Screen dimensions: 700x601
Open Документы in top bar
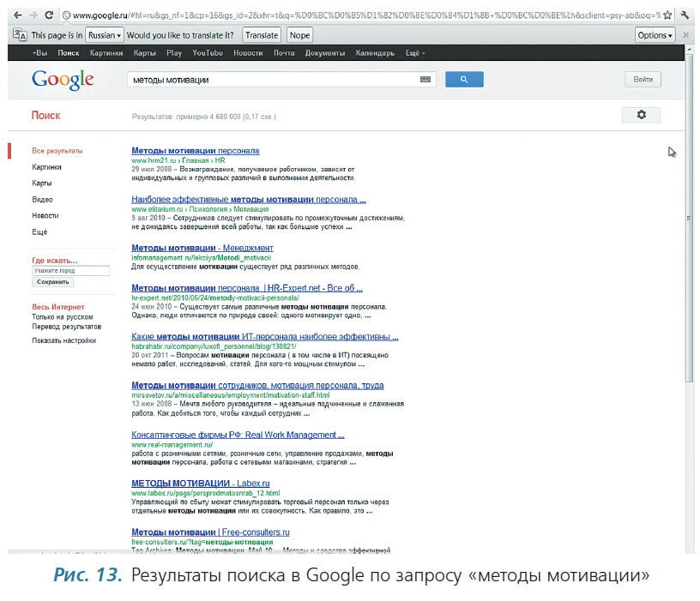[325, 53]
